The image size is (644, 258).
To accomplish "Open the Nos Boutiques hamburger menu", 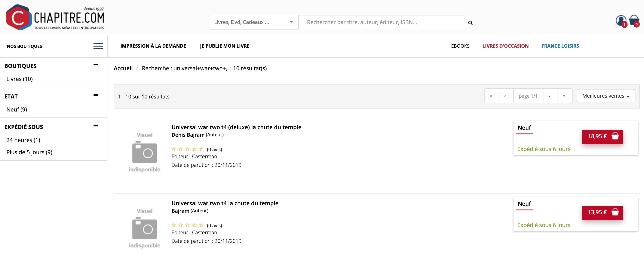I will point(98,46).
